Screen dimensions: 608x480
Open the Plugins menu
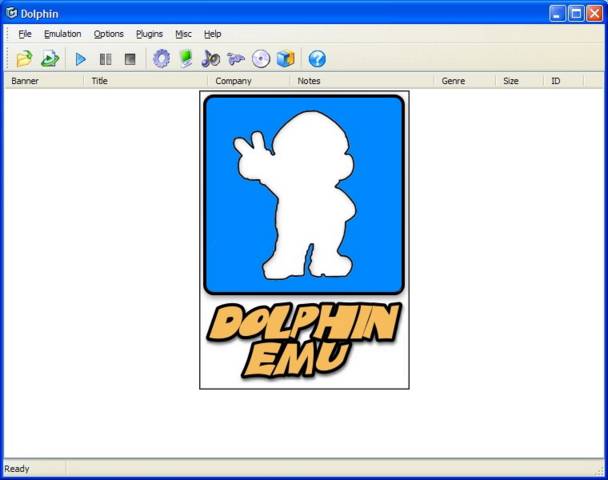tap(149, 34)
